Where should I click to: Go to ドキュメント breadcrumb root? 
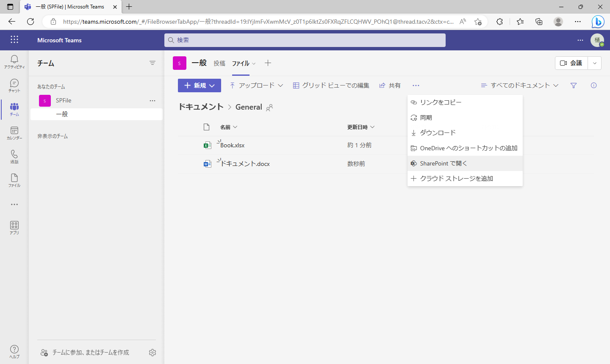tap(201, 107)
